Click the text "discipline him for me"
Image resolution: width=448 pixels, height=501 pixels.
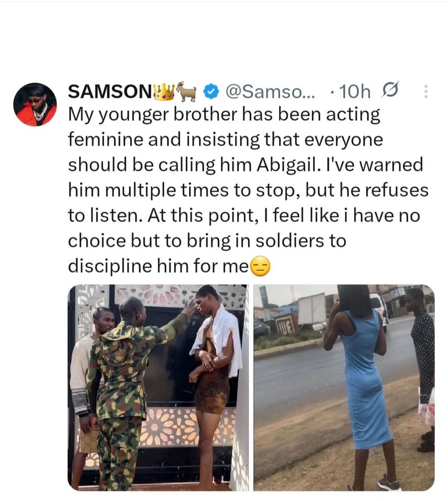click(158, 266)
